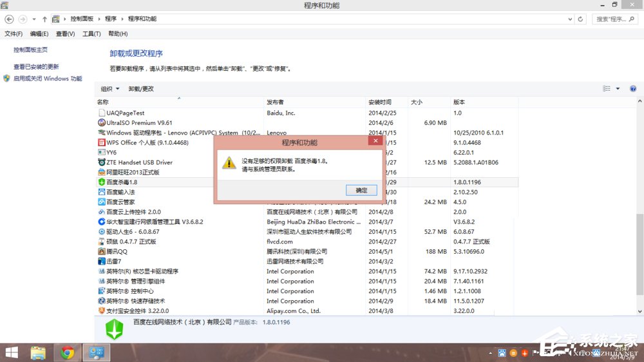644x362 pixels.
Task: Click the Baidu, Inc. publisher cell
Action: tap(281, 113)
